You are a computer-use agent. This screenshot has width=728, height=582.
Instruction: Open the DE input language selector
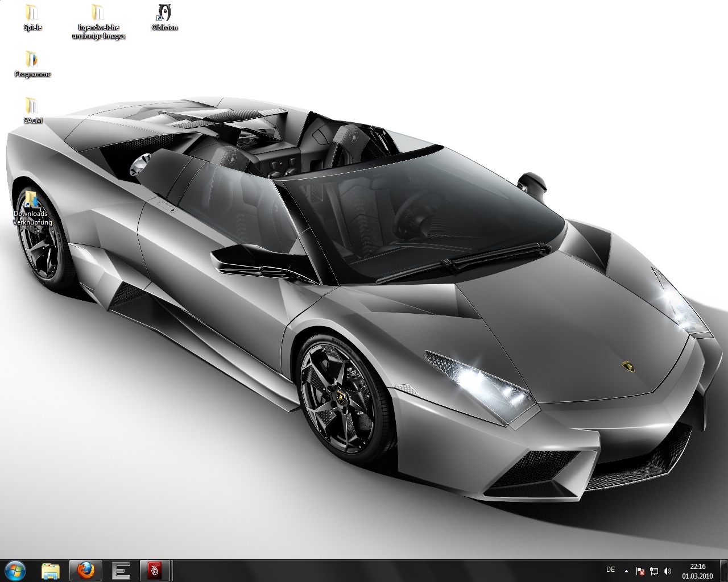click(610, 569)
